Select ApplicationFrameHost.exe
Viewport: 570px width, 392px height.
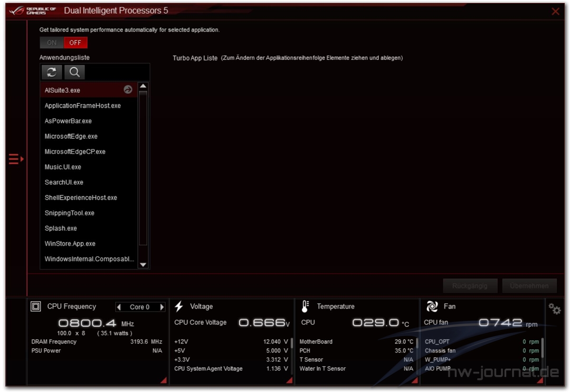(89, 105)
